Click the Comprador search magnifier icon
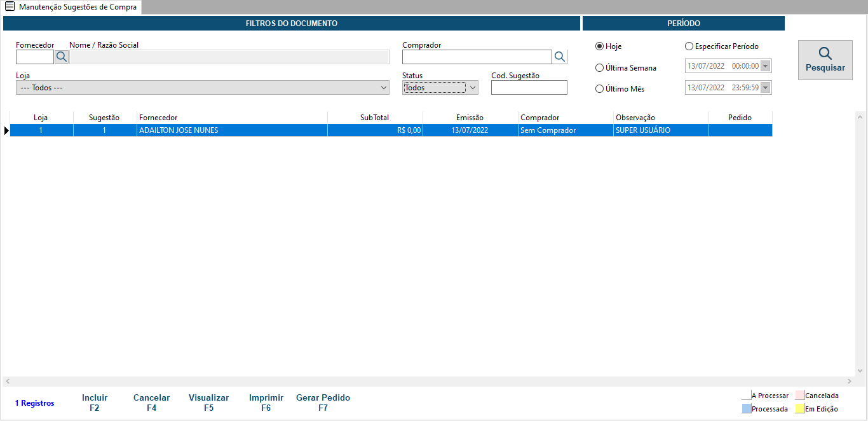 tap(560, 57)
